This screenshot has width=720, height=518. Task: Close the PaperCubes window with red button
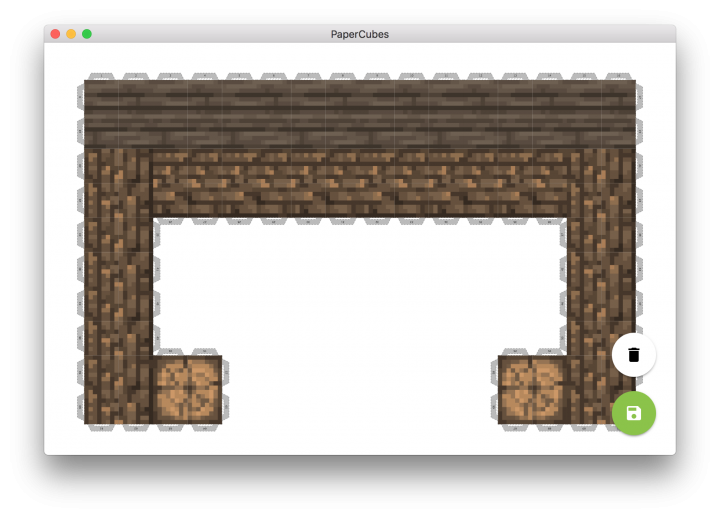coord(55,34)
